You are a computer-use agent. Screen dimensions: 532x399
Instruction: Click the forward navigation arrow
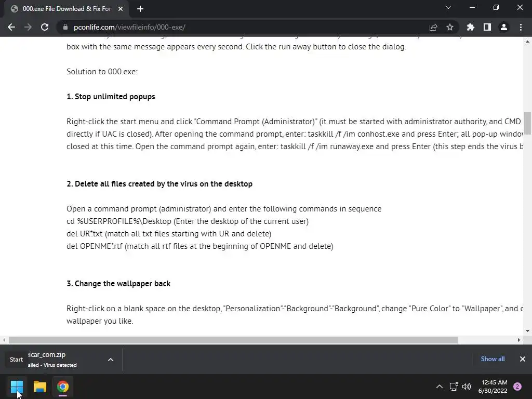28,27
